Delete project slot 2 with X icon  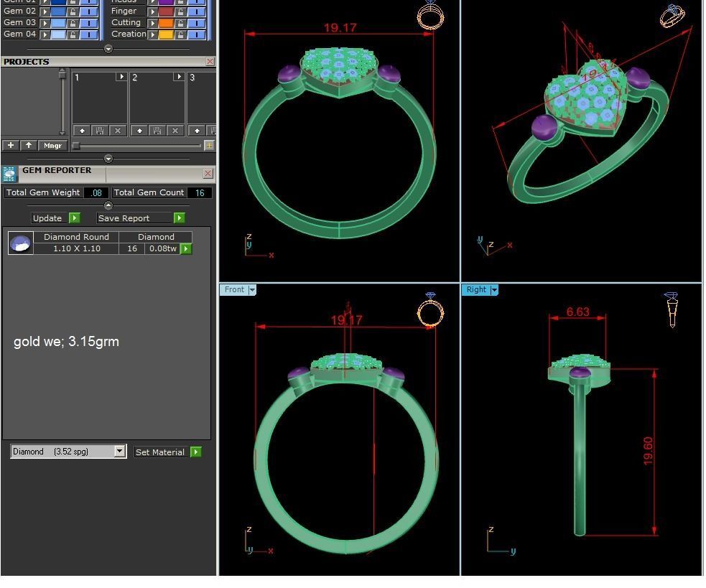click(x=175, y=131)
